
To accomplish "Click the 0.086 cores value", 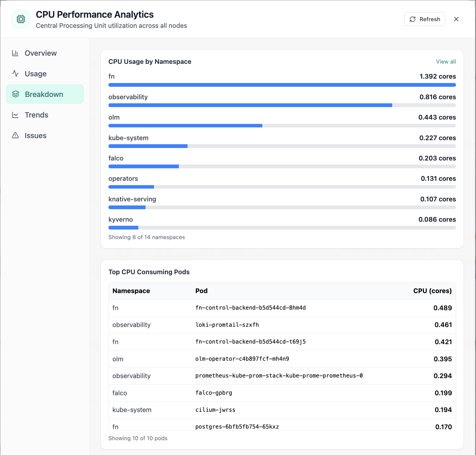I will 437,219.
